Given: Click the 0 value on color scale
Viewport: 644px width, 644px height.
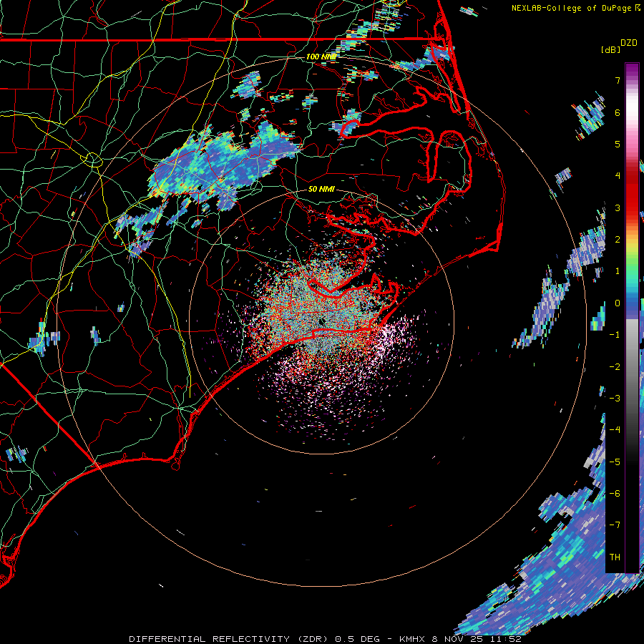Looking at the screenshot, I should click(618, 303).
